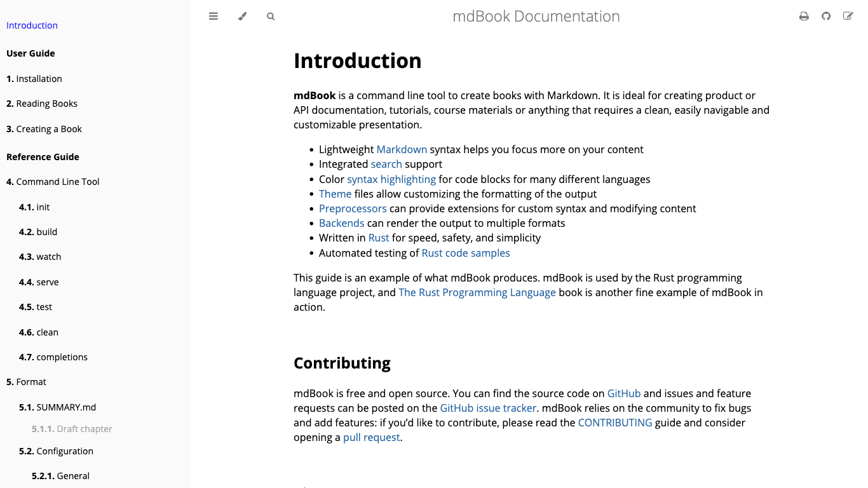Open 3. Creating a Book chapter

(x=44, y=129)
